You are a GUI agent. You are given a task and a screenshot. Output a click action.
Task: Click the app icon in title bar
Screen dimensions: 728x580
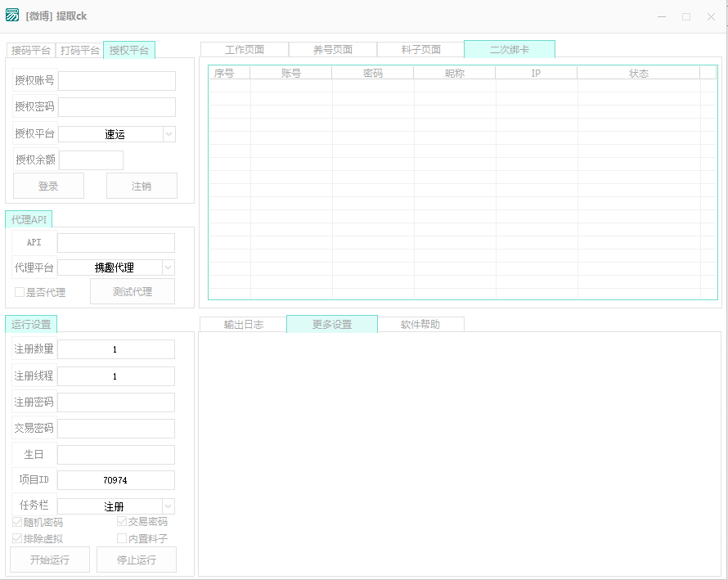(x=12, y=16)
